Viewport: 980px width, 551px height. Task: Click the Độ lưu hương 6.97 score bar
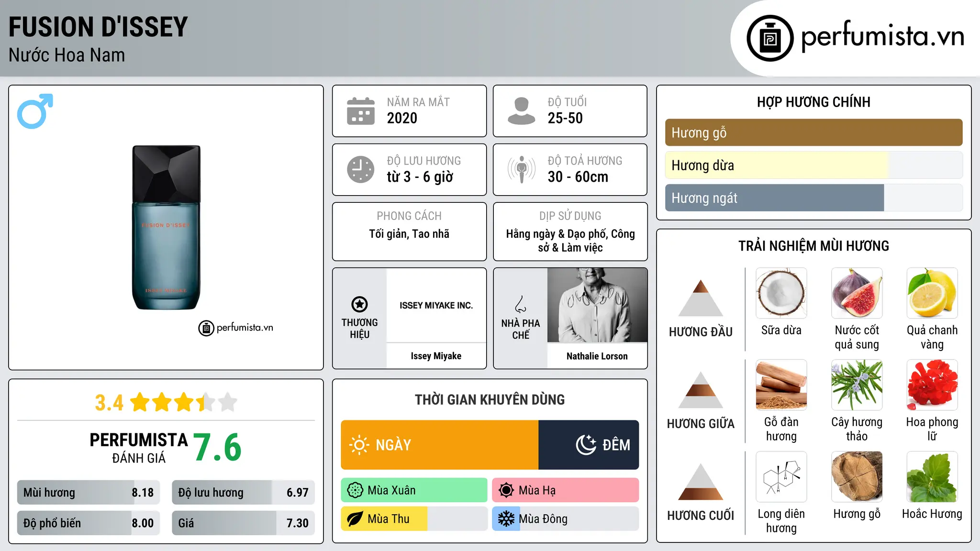click(243, 492)
